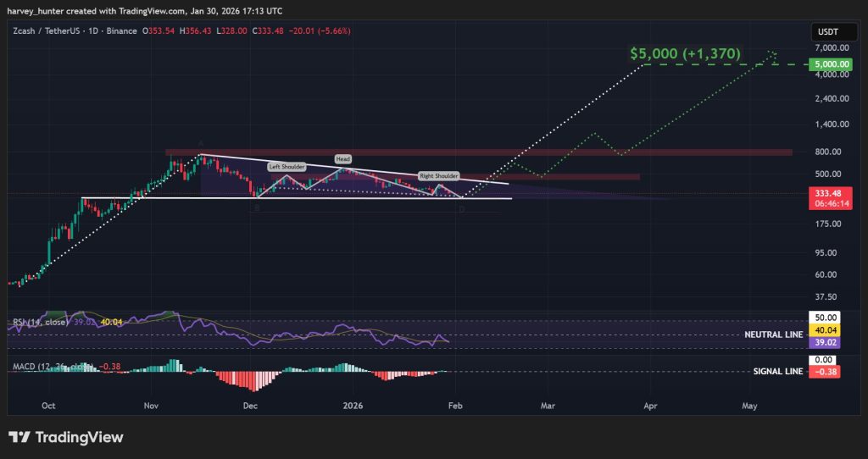This screenshot has height=459, width=868.
Task: Click the change value -20.01 (-5.66%)
Action: [320, 31]
